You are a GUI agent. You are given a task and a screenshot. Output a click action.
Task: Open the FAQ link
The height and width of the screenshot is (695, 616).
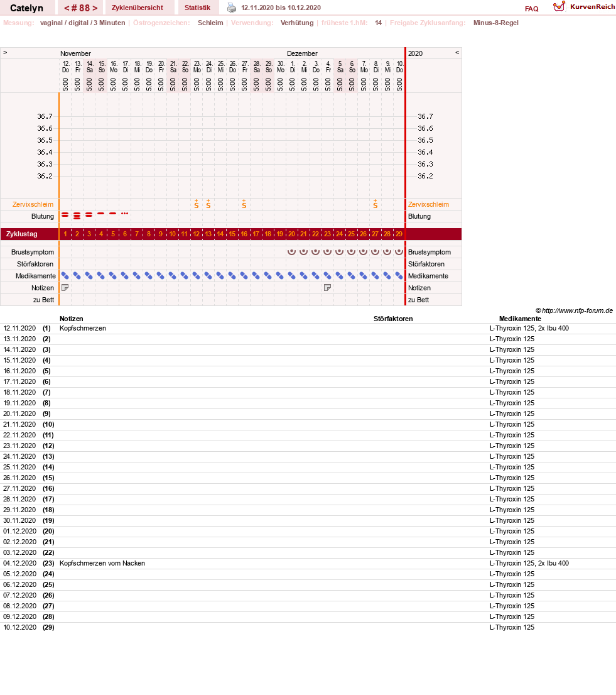pos(531,8)
